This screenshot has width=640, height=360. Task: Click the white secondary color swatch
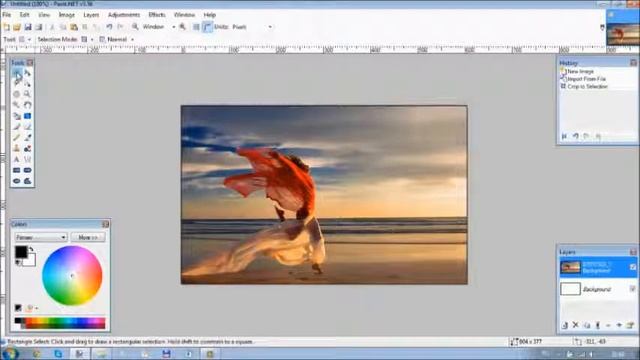[x=30, y=260]
